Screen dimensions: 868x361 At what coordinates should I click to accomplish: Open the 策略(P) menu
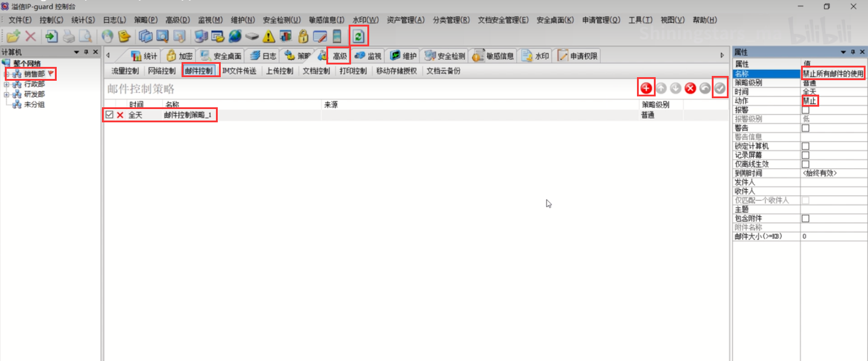144,20
